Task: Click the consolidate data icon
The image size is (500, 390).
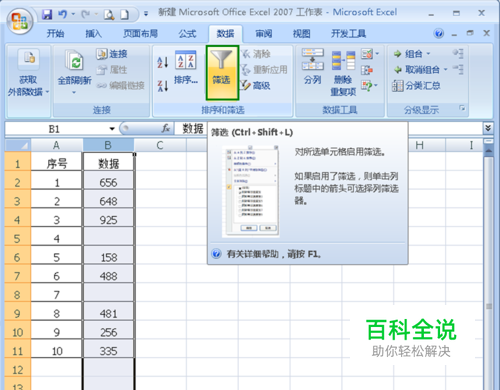Action: [x=367, y=70]
